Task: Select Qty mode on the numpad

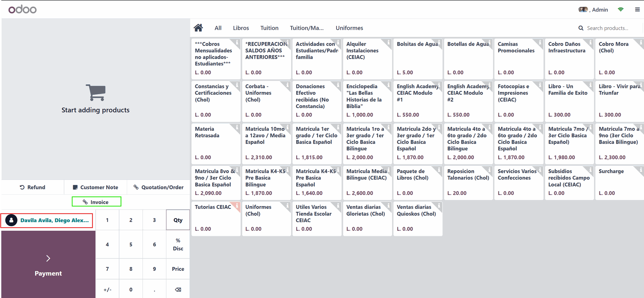Action: pyautogui.click(x=178, y=220)
